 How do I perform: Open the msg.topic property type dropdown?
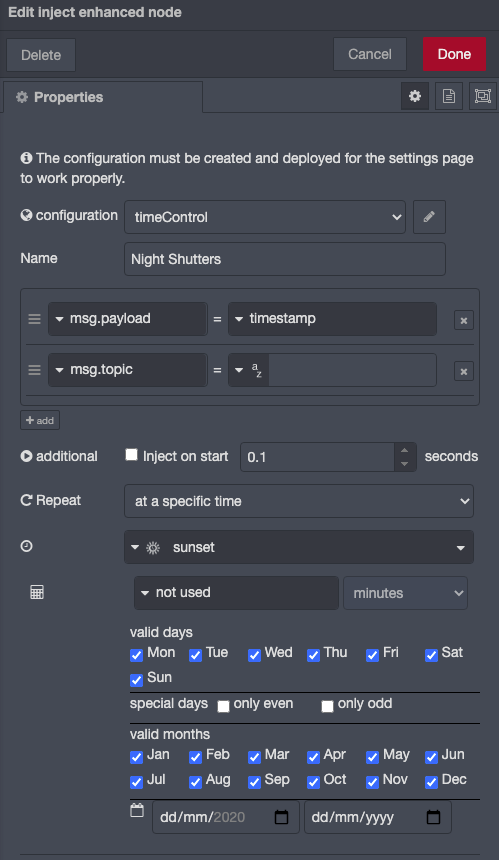[128, 370]
